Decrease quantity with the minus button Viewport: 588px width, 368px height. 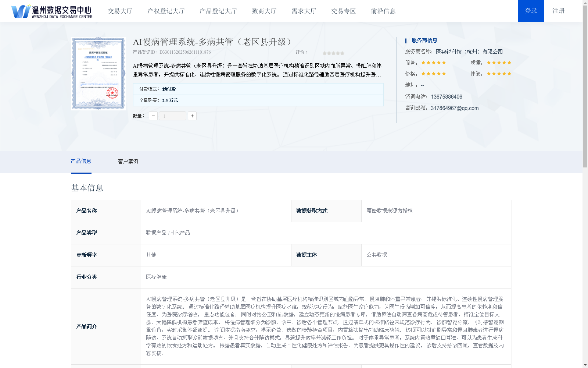pos(153,116)
